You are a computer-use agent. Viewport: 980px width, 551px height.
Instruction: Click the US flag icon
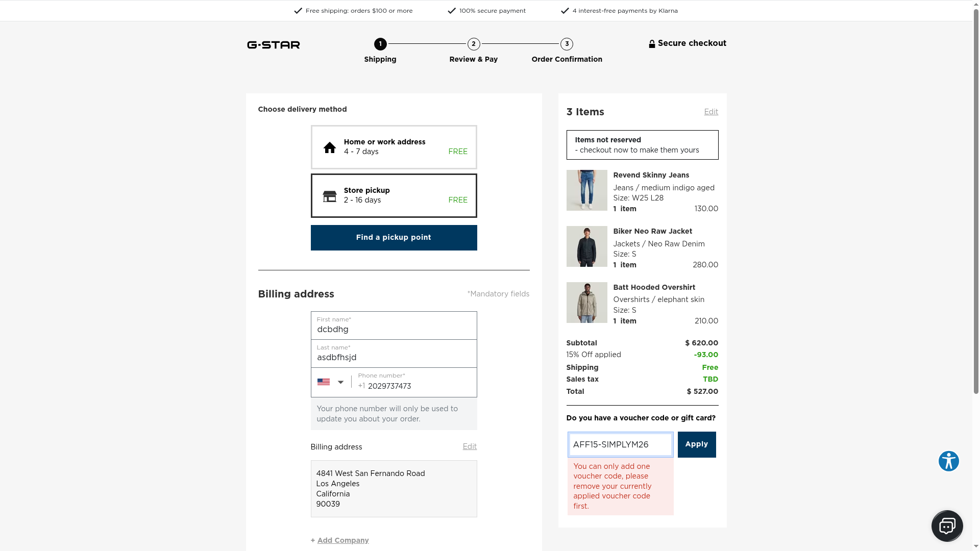coord(324,382)
